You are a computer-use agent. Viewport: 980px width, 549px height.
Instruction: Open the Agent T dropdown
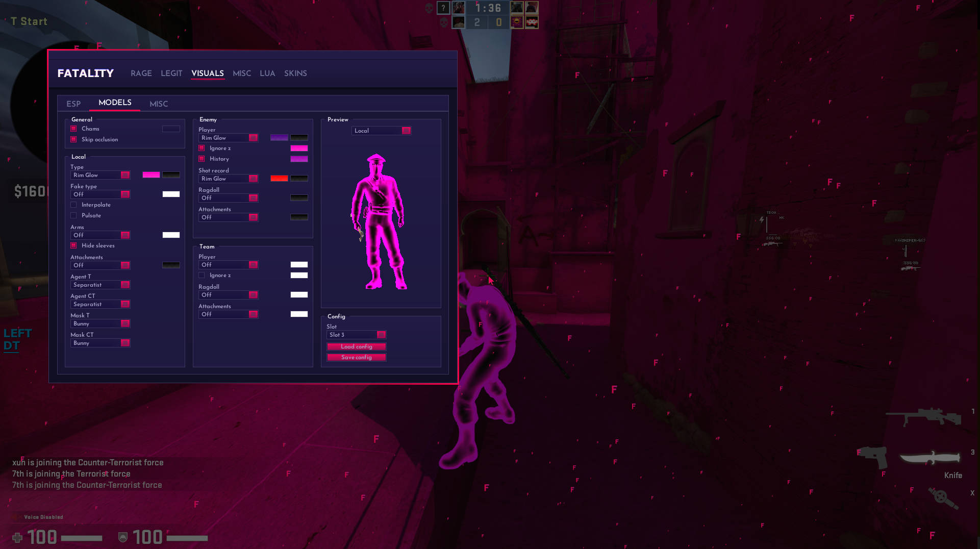coord(100,285)
